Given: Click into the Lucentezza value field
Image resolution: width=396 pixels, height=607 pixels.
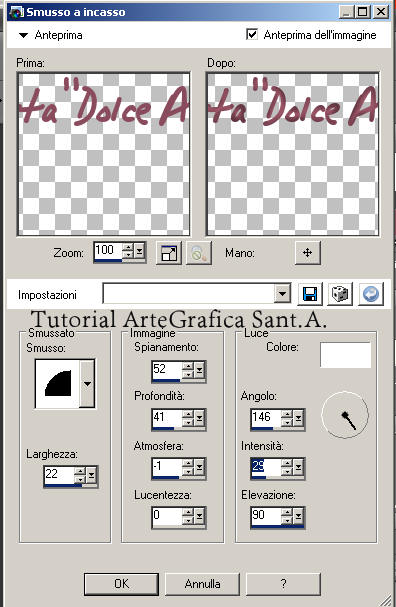Looking at the screenshot, I should (x=167, y=516).
